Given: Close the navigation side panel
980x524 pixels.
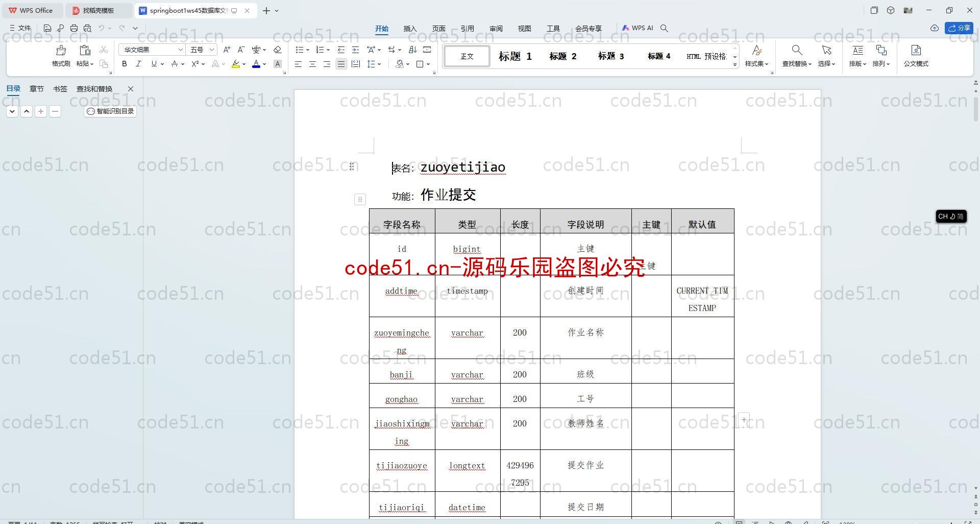Looking at the screenshot, I should coord(131,89).
